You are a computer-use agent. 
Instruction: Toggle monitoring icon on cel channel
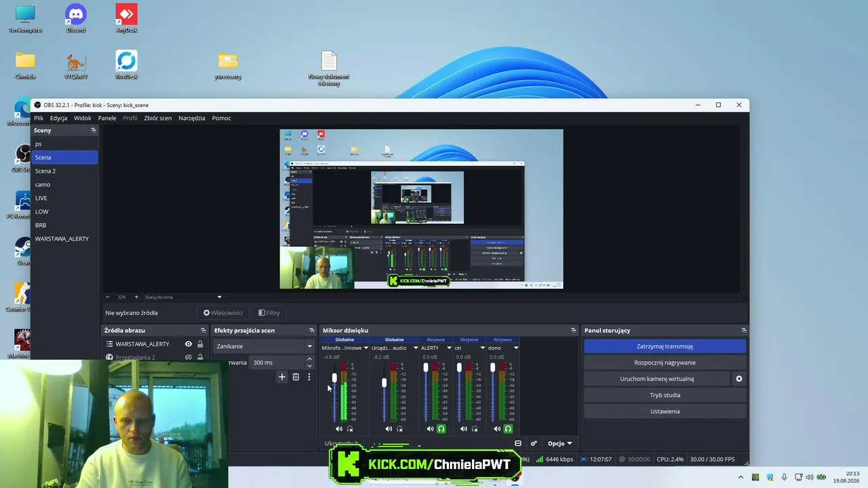[475, 428]
